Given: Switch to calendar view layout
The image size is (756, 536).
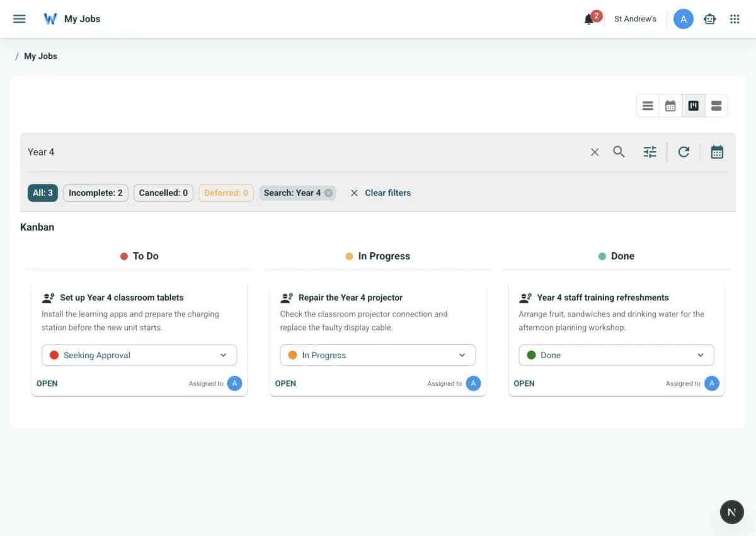Looking at the screenshot, I should [670, 106].
